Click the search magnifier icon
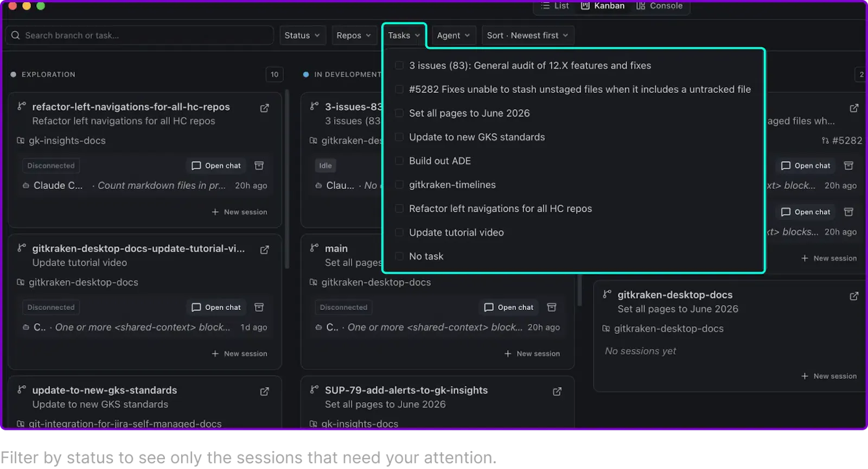The height and width of the screenshot is (469, 868). click(x=15, y=35)
